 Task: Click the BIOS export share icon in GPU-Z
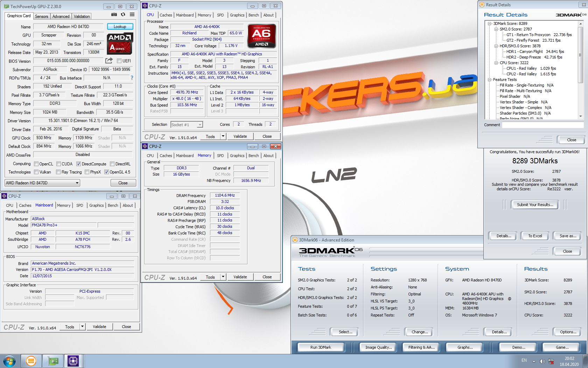109,61
